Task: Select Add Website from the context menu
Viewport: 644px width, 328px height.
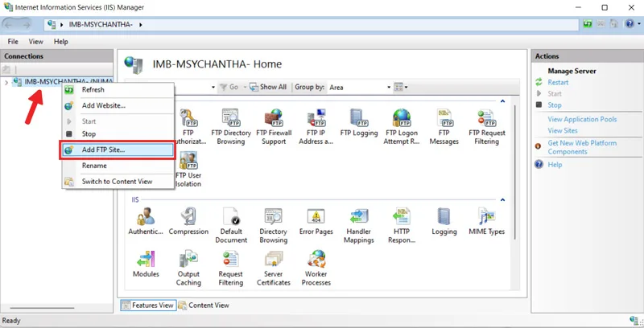Action: pos(118,105)
